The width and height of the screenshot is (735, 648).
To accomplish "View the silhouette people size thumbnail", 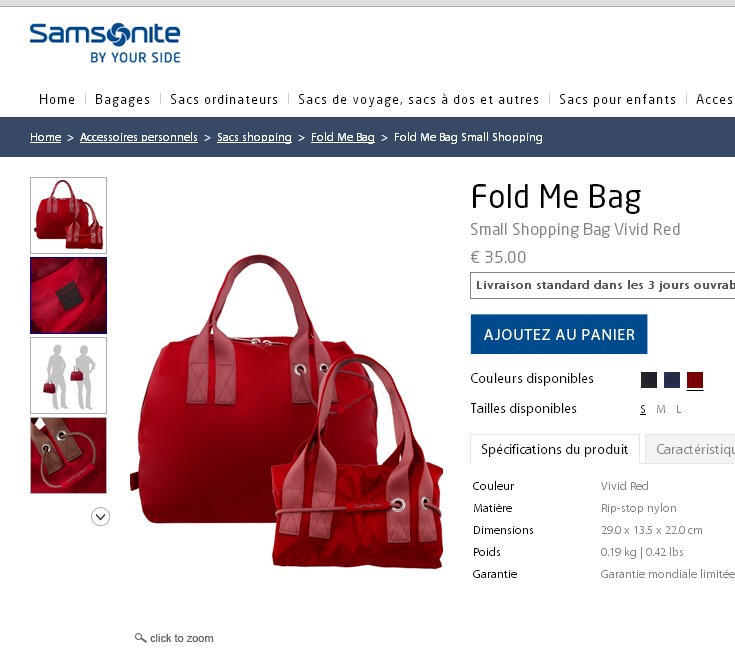I will [68, 376].
